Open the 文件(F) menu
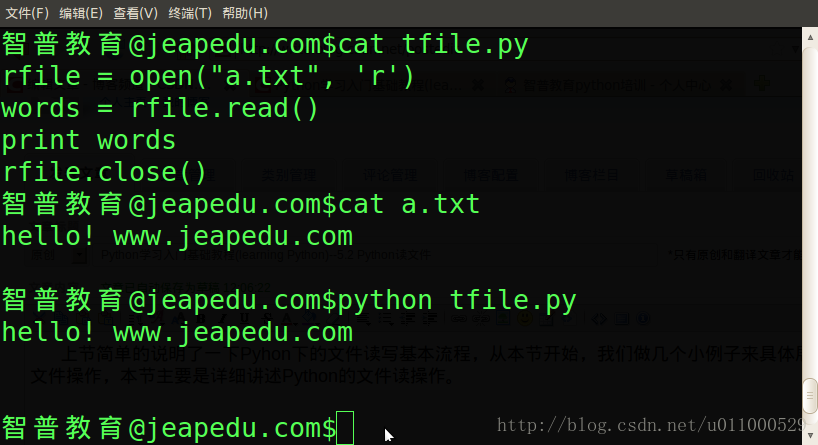This screenshot has height=445, width=818. click(x=27, y=13)
